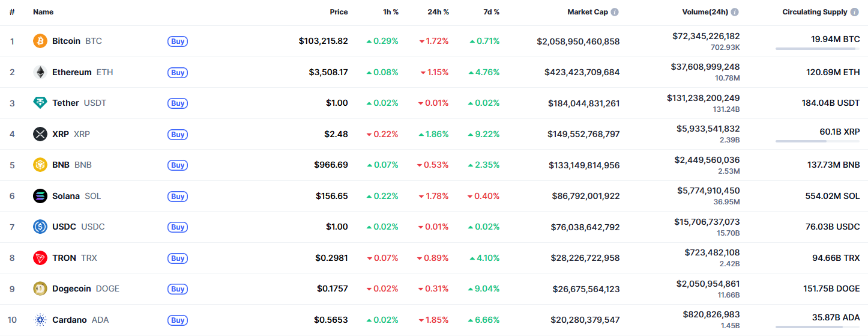
Task: Click the Tether logo icon
Action: 40,103
